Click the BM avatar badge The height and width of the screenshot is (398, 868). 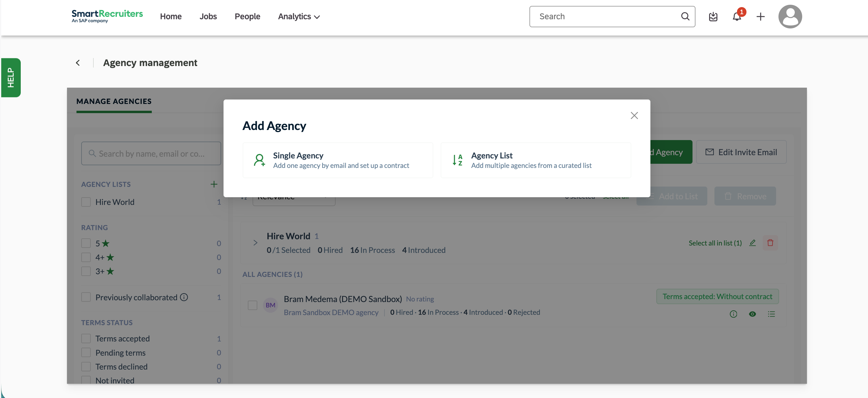point(270,305)
